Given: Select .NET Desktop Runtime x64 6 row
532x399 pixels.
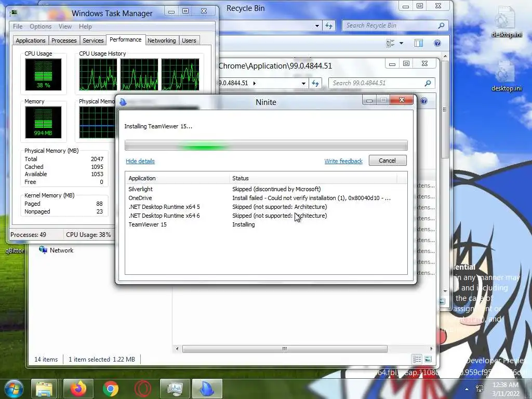Looking at the screenshot, I should point(266,216).
